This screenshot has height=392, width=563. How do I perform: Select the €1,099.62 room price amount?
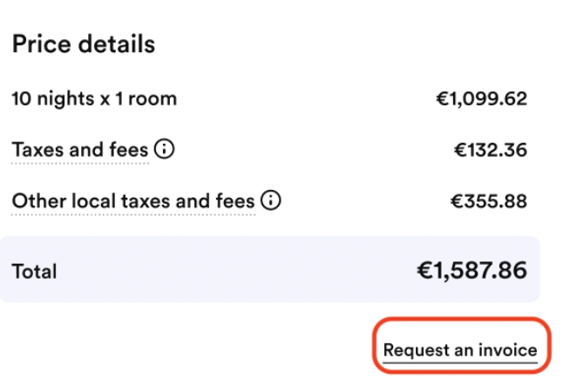(481, 98)
